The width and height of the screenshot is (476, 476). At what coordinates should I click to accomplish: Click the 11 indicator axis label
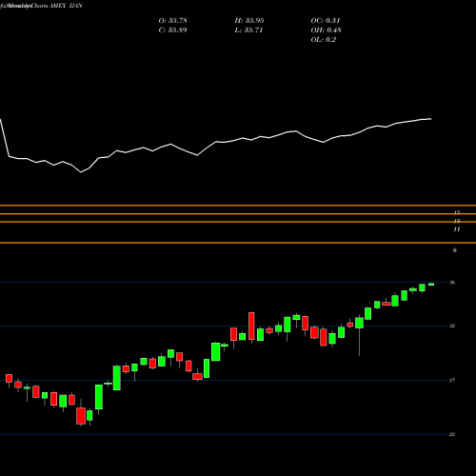tap(457, 229)
